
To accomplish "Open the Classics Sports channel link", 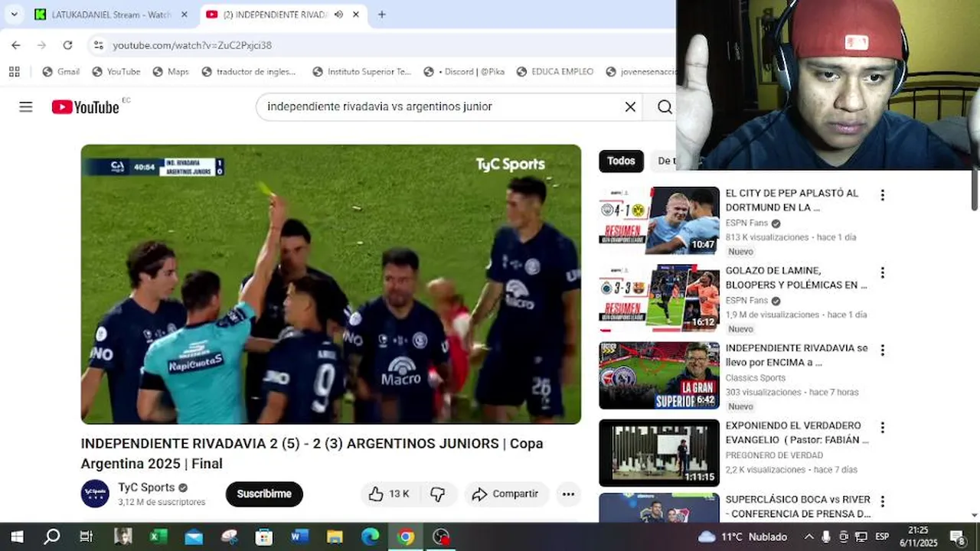I will pos(756,378).
